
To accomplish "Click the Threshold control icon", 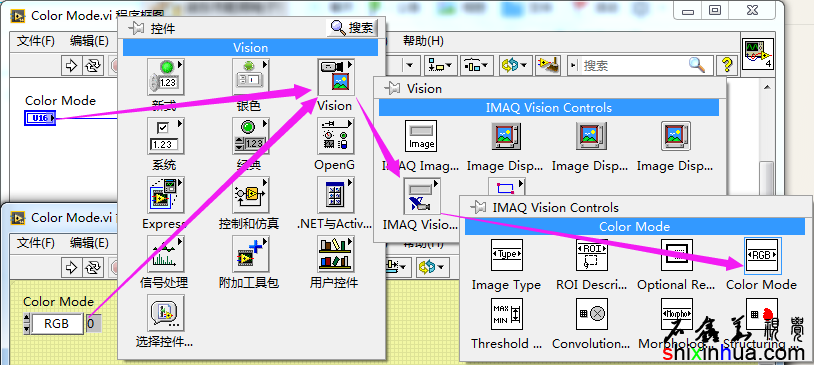I will pyautogui.click(x=507, y=314).
